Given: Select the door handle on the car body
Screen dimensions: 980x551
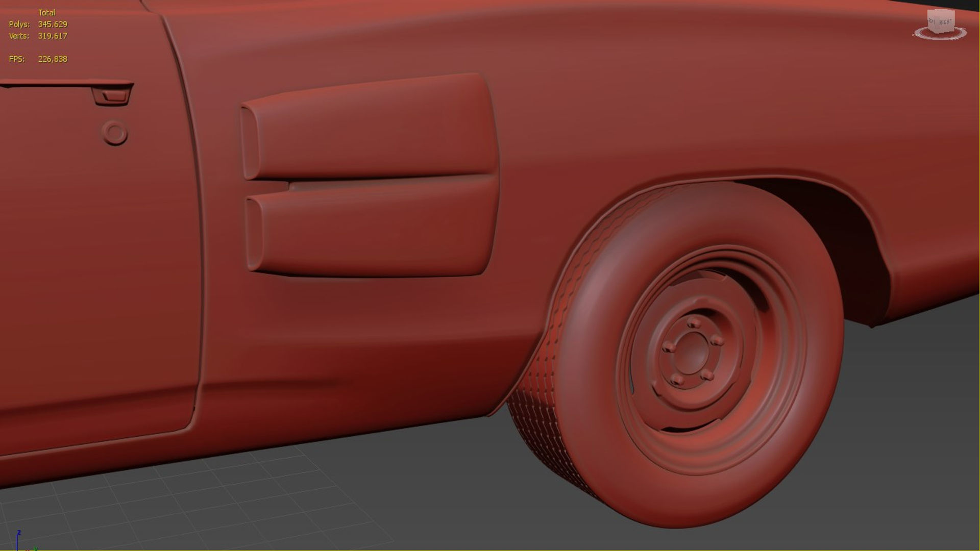Looking at the screenshot, I should click(111, 95).
